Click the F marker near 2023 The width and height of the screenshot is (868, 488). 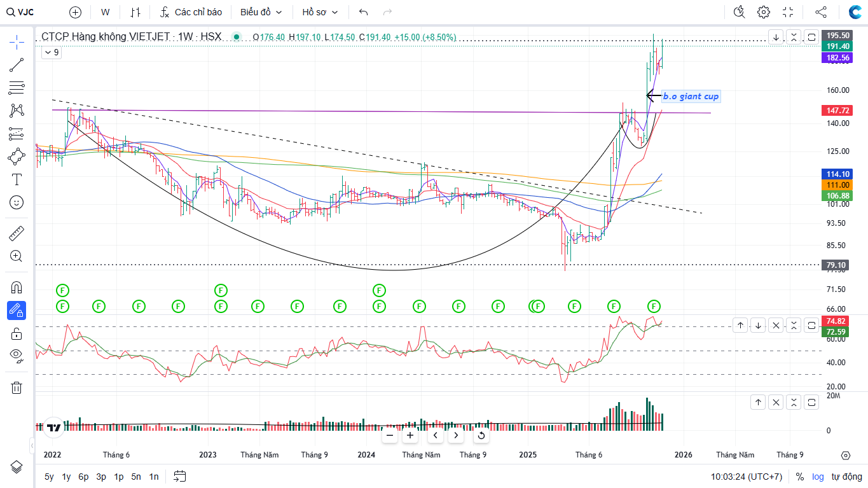[x=221, y=306]
